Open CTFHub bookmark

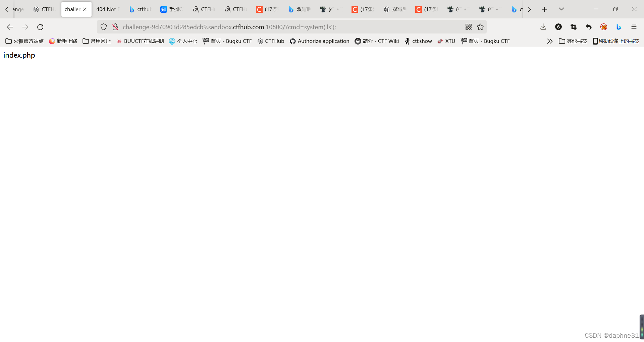[x=271, y=41]
